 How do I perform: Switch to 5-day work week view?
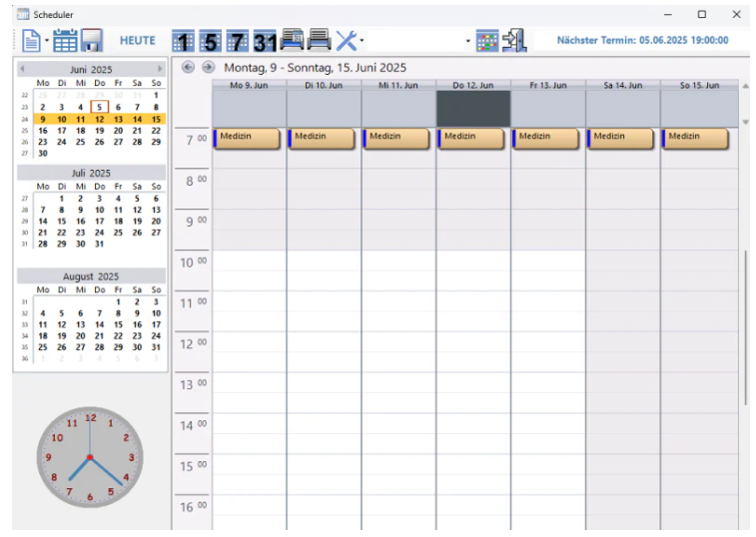point(210,42)
